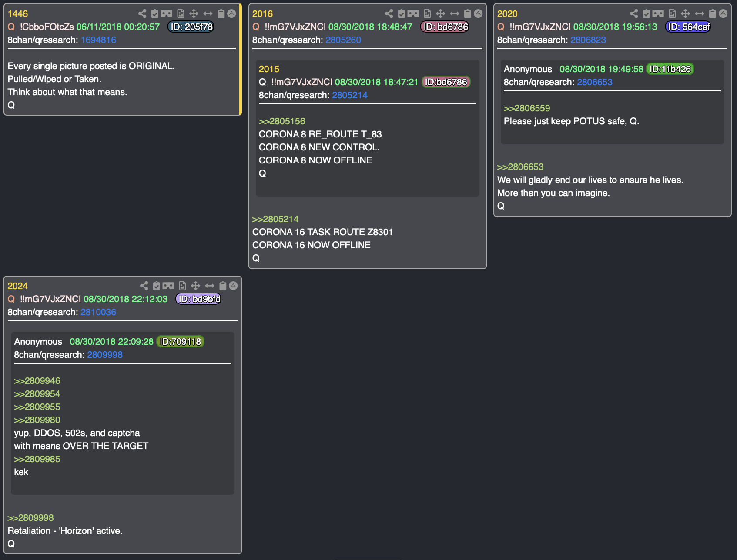This screenshot has width=737, height=560.
Task: Click the ID:11b426 badge in quoted post
Action: click(x=670, y=69)
